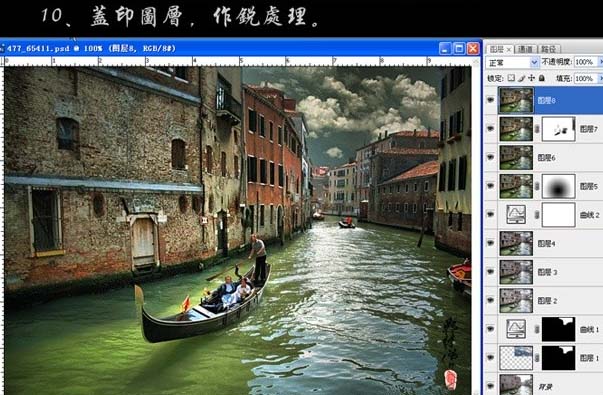Select the Curves 1 adjustment layer icon

(516, 329)
